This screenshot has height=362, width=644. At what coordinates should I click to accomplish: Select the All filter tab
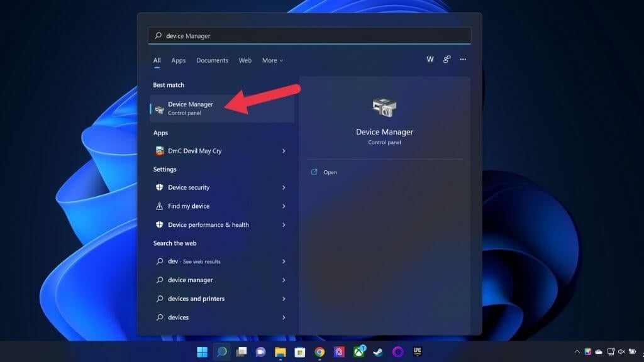(x=157, y=60)
